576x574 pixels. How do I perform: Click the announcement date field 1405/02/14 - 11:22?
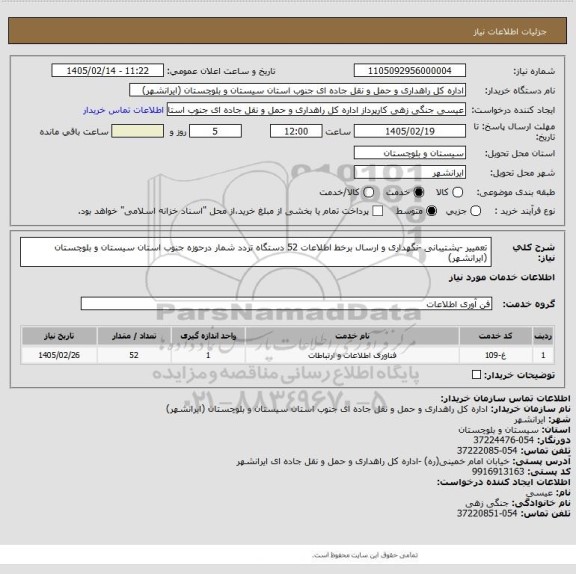click(x=108, y=71)
